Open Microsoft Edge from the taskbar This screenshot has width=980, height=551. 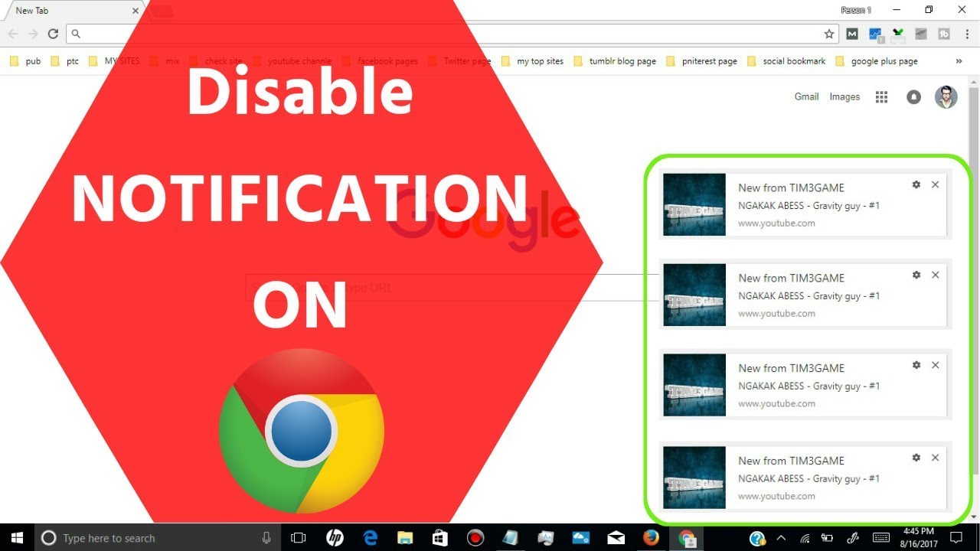[x=370, y=537]
